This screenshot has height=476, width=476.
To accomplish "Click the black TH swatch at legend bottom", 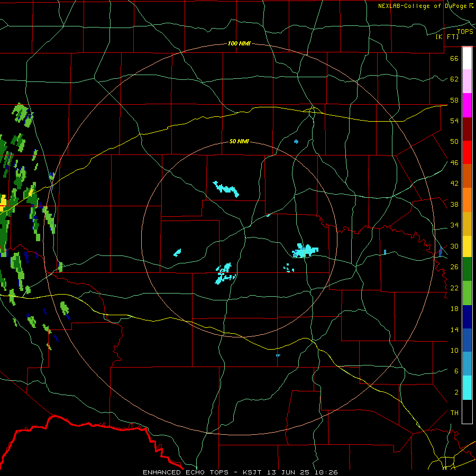I will coord(467,411).
